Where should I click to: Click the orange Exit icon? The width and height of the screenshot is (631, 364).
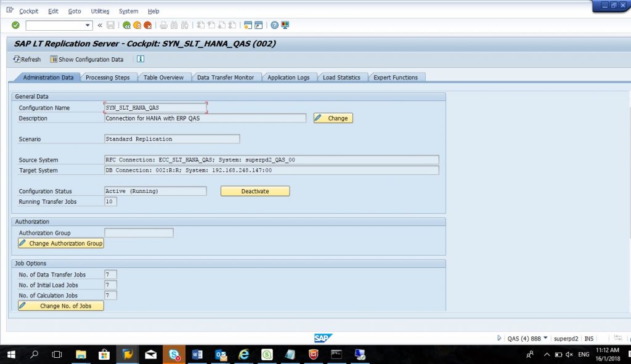(137, 25)
